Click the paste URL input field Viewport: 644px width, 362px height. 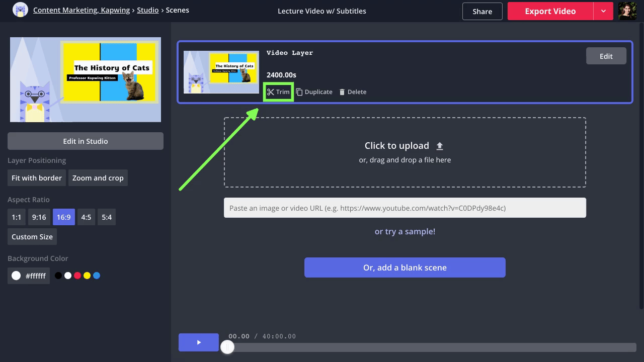(405, 208)
